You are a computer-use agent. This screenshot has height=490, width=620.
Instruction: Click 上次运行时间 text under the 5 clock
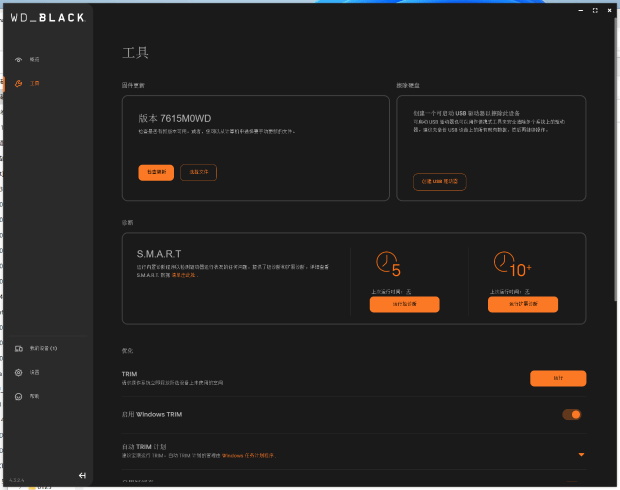391,292
